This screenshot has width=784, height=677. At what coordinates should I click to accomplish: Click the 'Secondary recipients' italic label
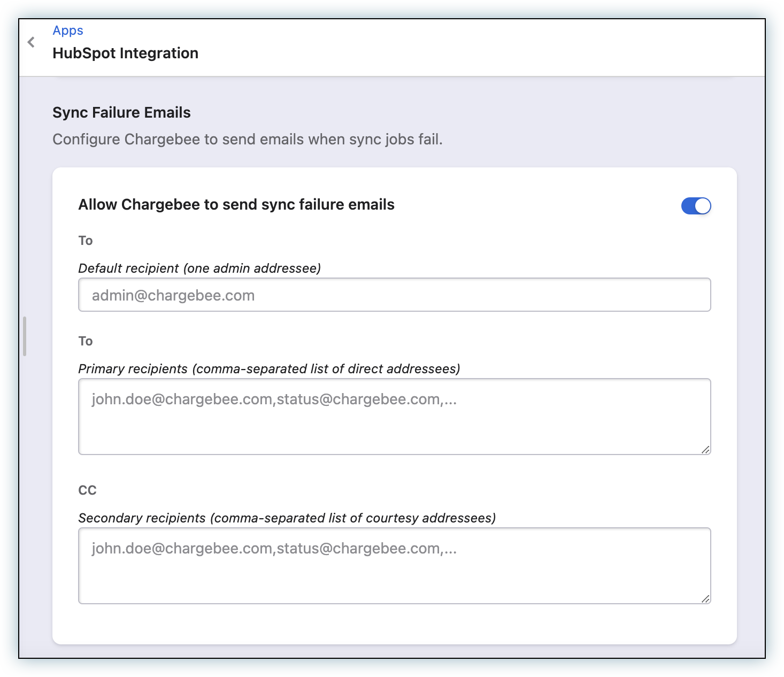click(287, 518)
